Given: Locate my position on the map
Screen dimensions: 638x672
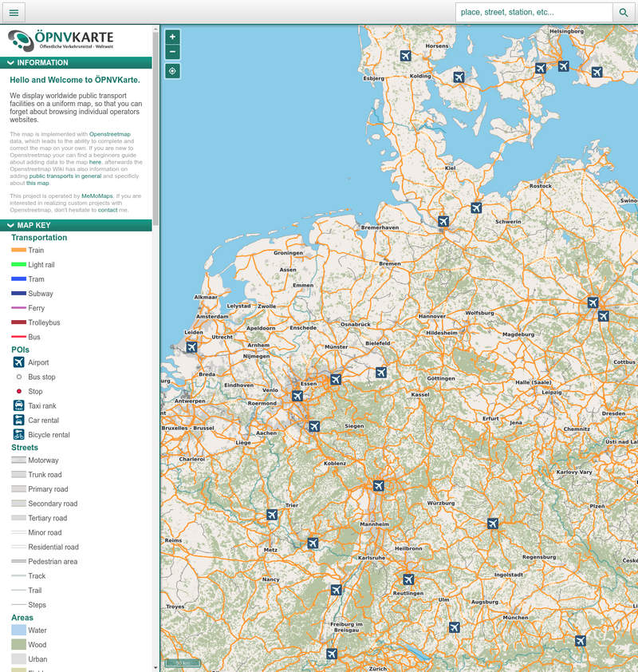Looking at the screenshot, I should tap(172, 71).
